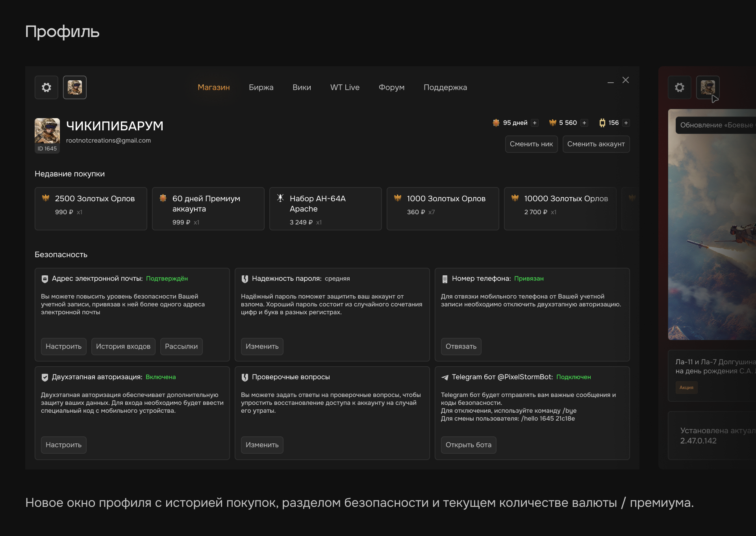Add Golden Eagles with plus next to 5 560
Screen dimensions: 756x536
tap(584, 123)
